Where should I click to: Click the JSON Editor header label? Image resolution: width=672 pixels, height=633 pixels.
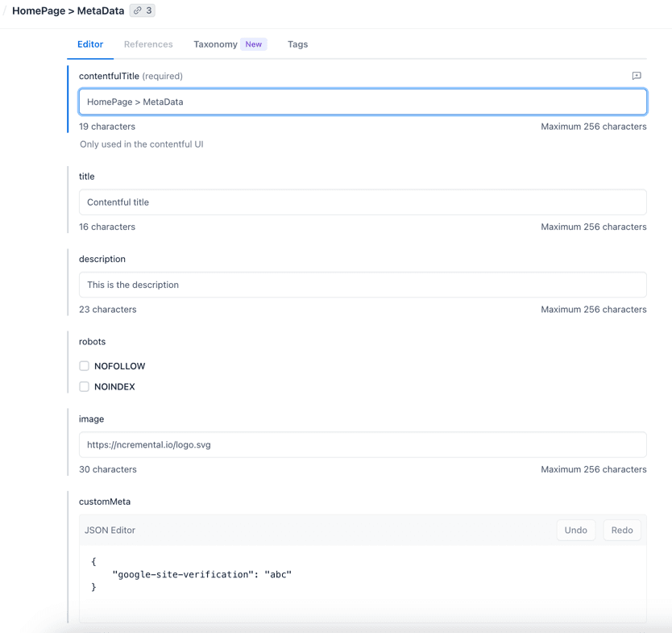(x=110, y=530)
